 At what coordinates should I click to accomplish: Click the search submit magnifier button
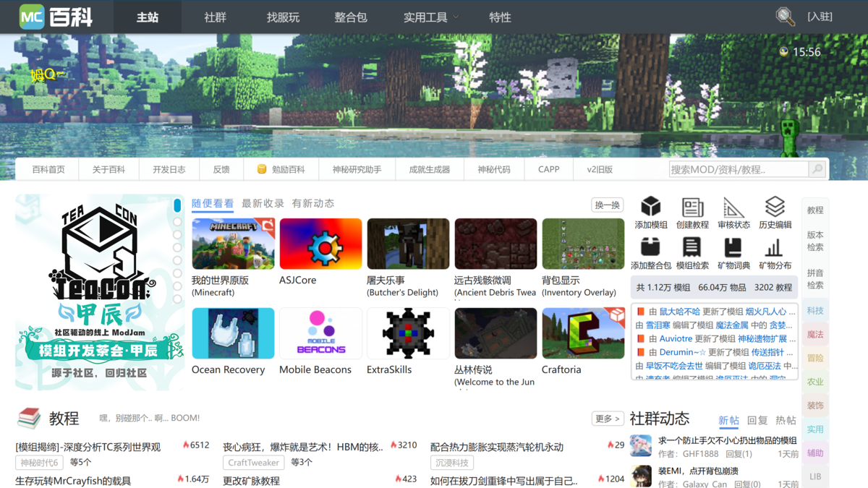click(817, 169)
